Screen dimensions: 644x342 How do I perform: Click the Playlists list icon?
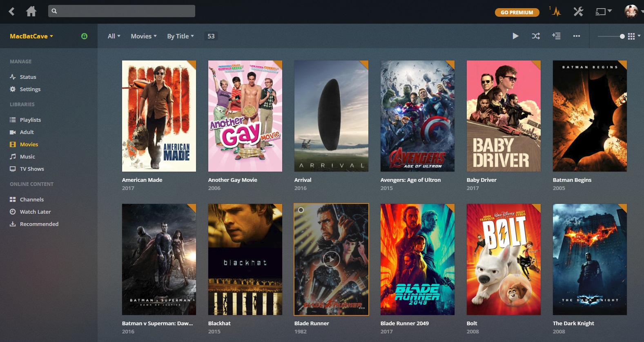point(13,120)
